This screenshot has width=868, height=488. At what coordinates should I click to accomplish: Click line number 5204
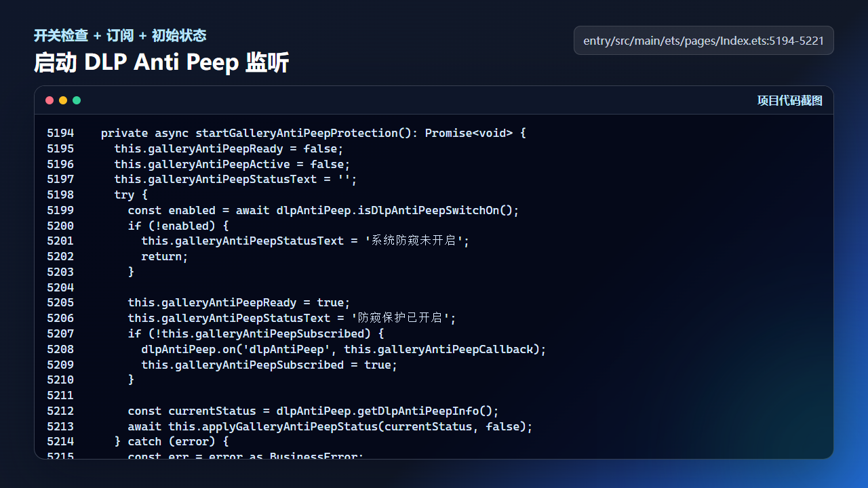(60, 287)
